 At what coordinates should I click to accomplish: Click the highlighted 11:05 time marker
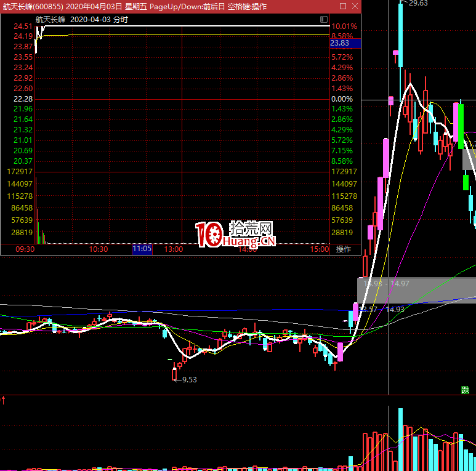142,249
